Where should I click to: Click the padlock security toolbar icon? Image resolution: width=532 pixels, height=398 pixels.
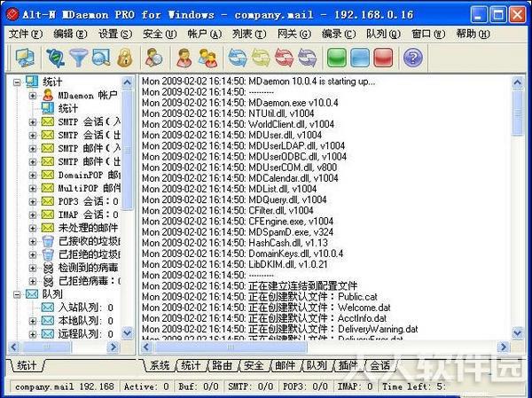(124, 58)
